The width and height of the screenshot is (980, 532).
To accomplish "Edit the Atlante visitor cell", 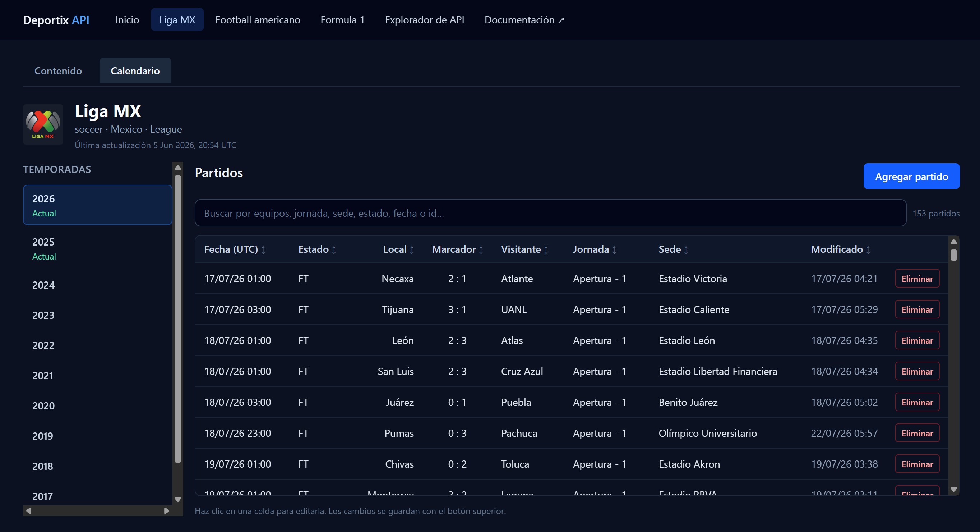I will [517, 279].
